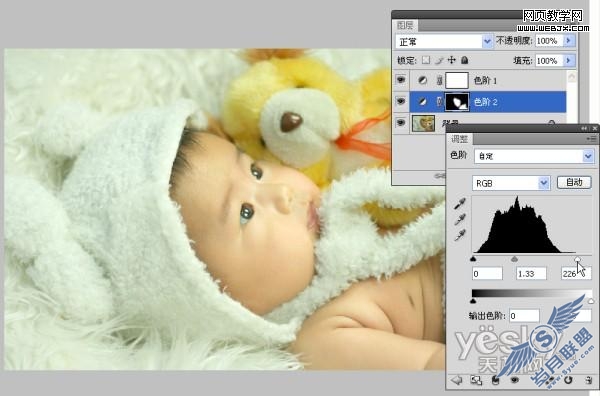Click the expanded view icon in adjustments footer

click(476, 380)
